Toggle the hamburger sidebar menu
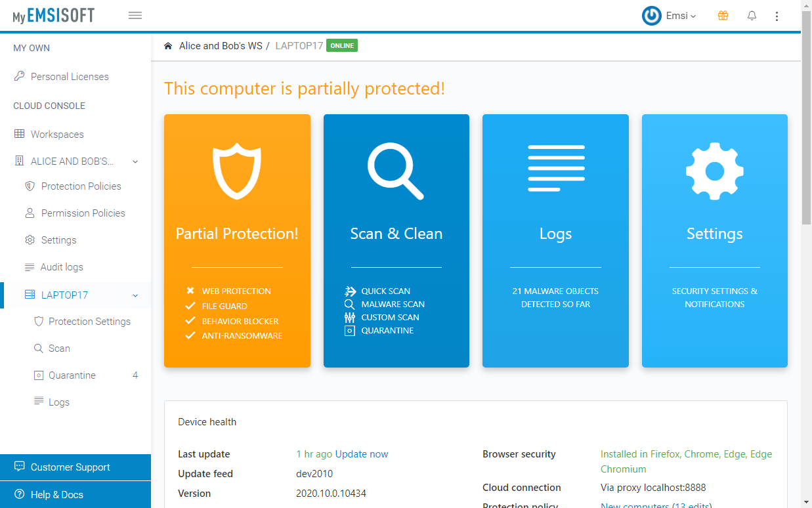 click(x=135, y=16)
